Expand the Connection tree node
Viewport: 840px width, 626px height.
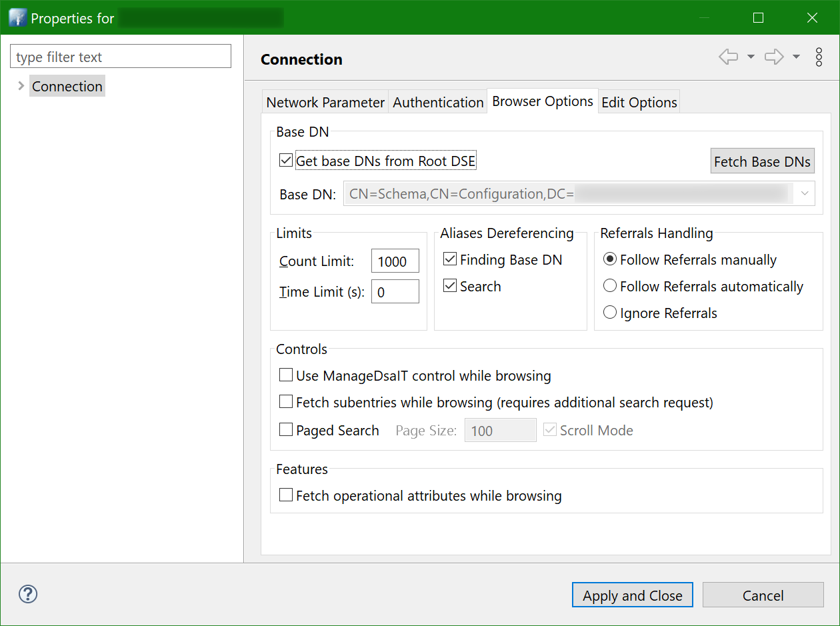click(21, 86)
